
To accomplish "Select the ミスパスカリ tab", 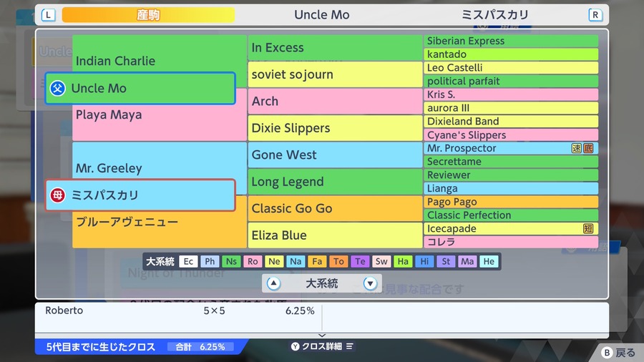I will (495, 15).
